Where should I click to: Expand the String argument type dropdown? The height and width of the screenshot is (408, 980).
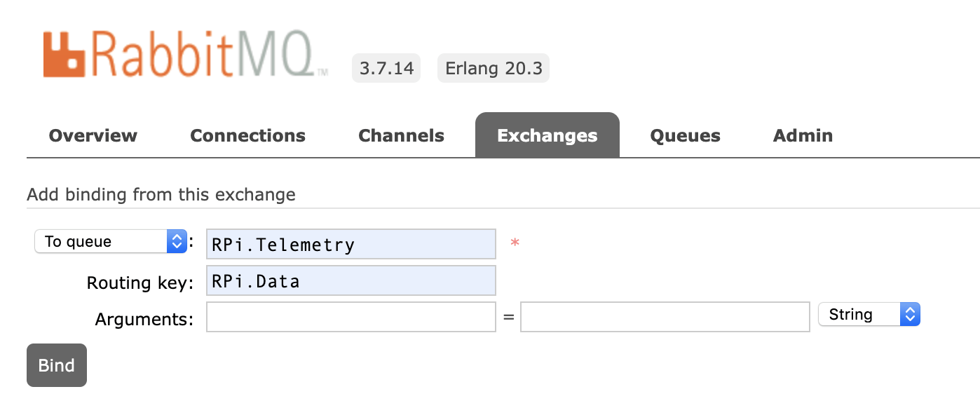pos(869,315)
